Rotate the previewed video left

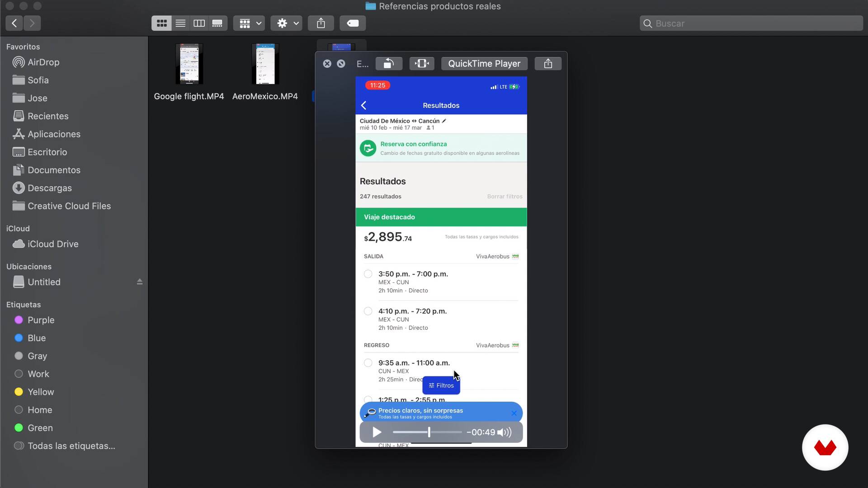coord(389,64)
